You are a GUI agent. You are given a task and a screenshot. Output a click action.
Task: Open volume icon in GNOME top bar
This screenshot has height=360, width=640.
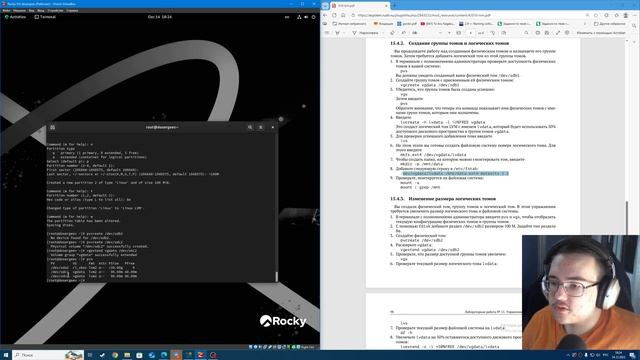pos(306,17)
